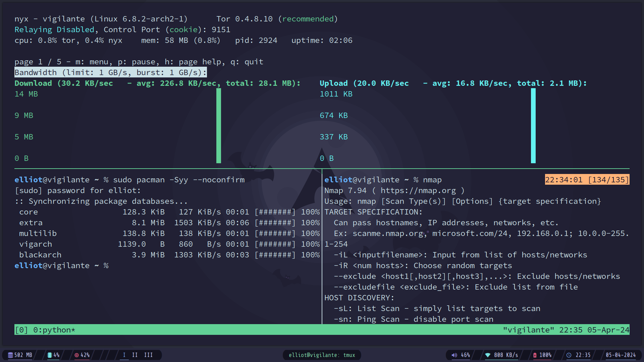
Task: Click the volume speaker icon
Action: click(454, 355)
